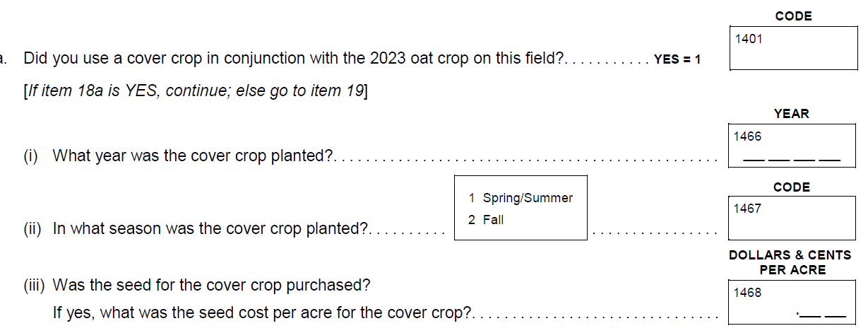The width and height of the screenshot is (868, 333).
Task: Click the skip instruction about item 18a
Action: point(196,91)
